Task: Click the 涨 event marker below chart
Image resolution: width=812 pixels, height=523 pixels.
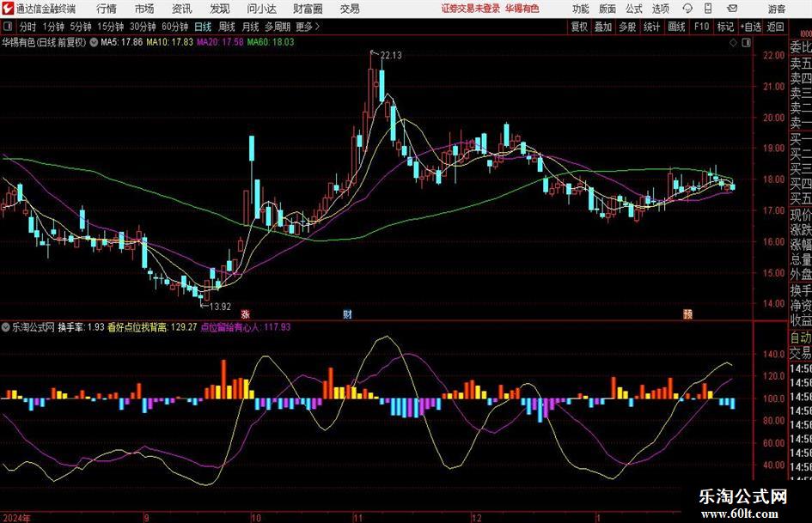Action: 245,314
